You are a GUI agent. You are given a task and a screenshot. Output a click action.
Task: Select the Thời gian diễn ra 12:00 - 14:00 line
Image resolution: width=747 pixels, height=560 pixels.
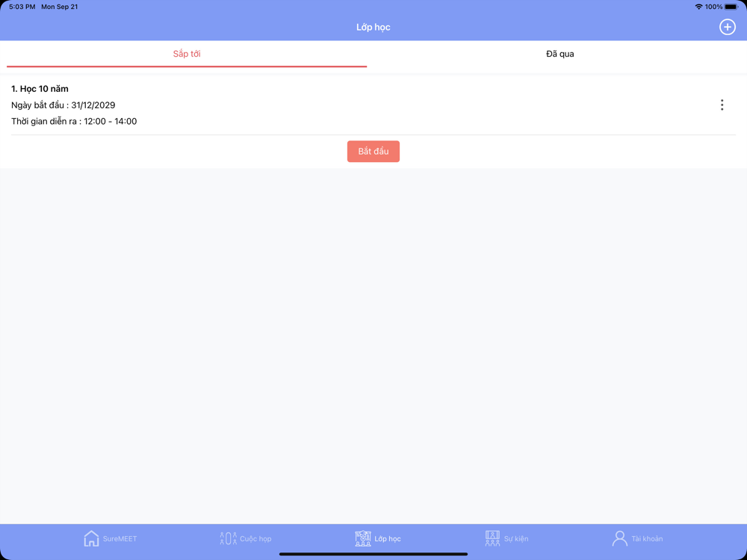[x=74, y=122]
